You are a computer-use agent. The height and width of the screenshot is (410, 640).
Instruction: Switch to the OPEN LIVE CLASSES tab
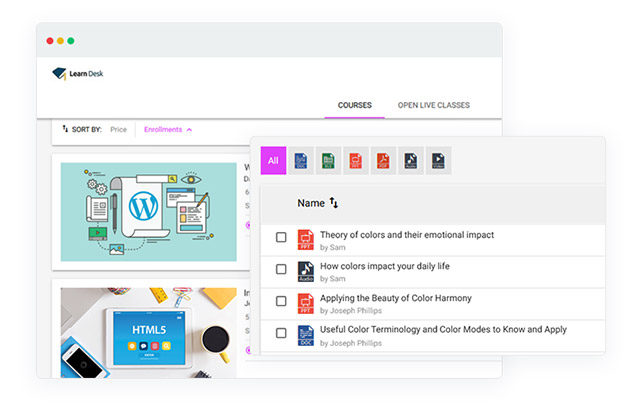point(434,105)
